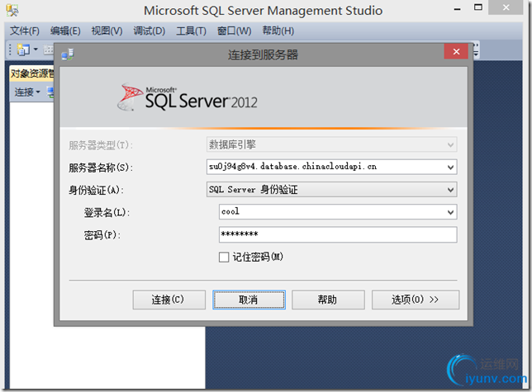
Task: Open the 帮助(H) menu
Action: pos(278,31)
